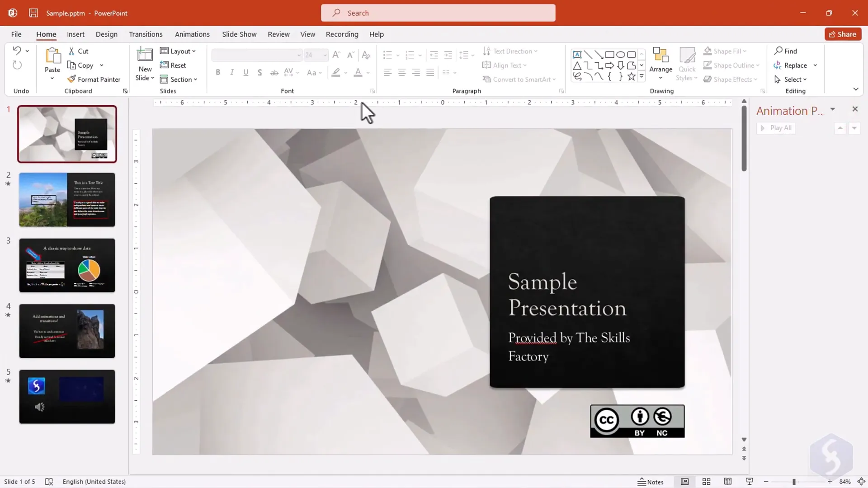The width and height of the screenshot is (868, 488).
Task: Click the Cut scissors button
Action: pyautogui.click(x=78, y=51)
